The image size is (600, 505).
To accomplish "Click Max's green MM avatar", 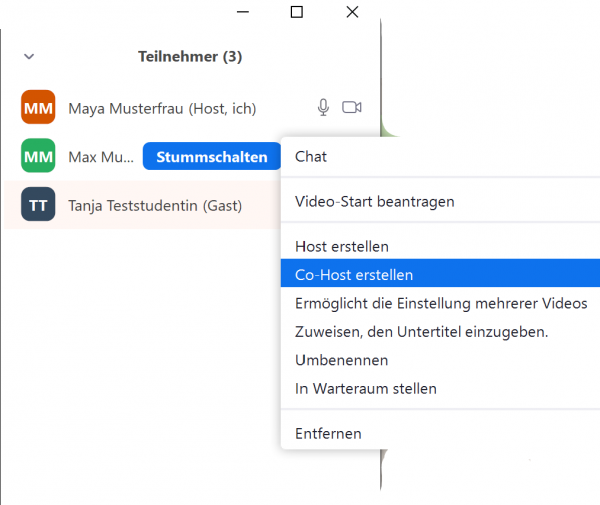I will (x=38, y=156).
